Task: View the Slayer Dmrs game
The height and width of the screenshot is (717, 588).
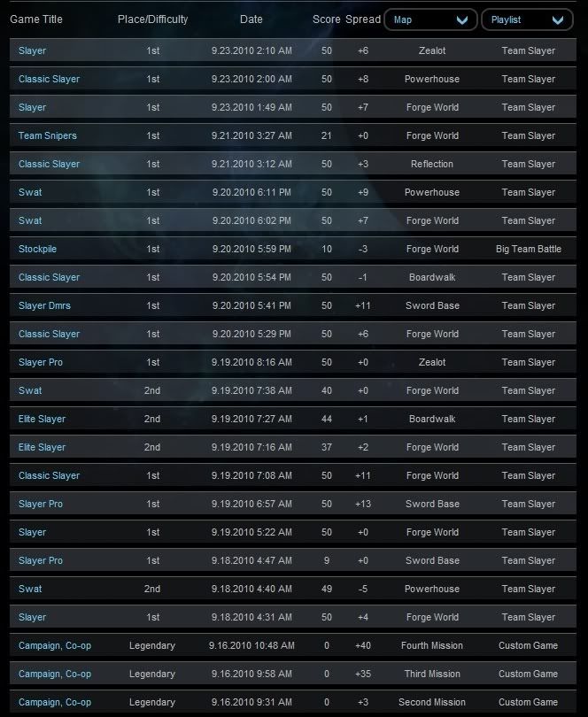Action: [44, 305]
